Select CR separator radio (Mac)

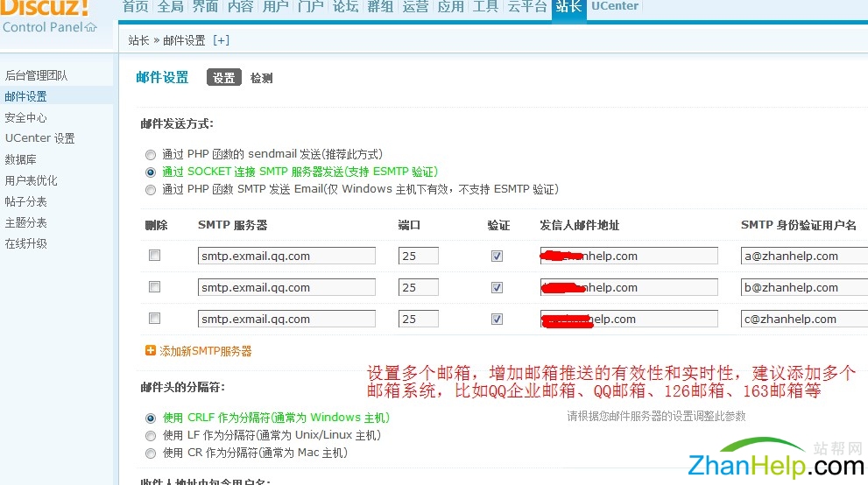point(151,453)
